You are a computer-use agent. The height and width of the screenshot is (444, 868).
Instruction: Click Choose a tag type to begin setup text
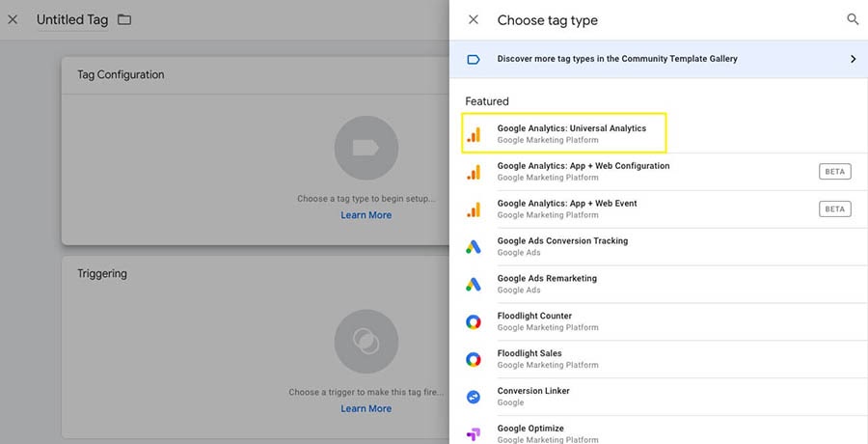[366, 199]
